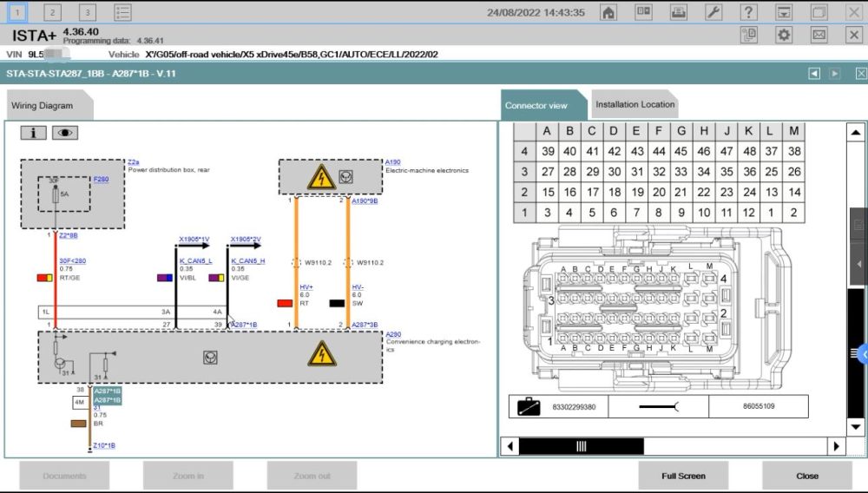The width and height of the screenshot is (868, 493).
Task: Click the control unit symbol in A290 box
Action: 210,358
